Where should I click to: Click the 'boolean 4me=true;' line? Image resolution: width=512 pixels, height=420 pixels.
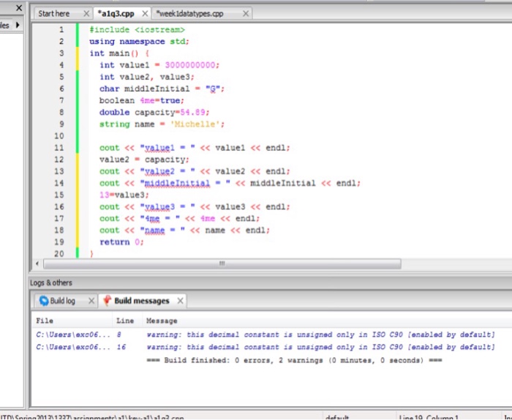[x=142, y=100]
